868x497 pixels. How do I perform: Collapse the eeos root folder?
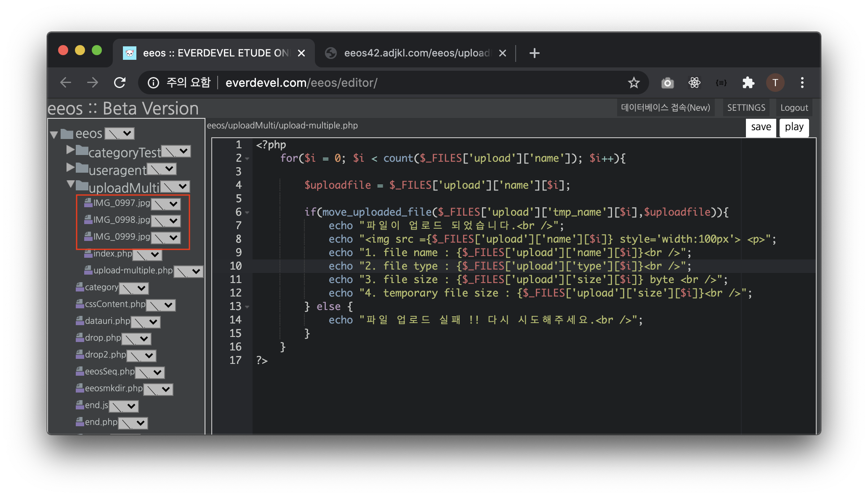(54, 134)
